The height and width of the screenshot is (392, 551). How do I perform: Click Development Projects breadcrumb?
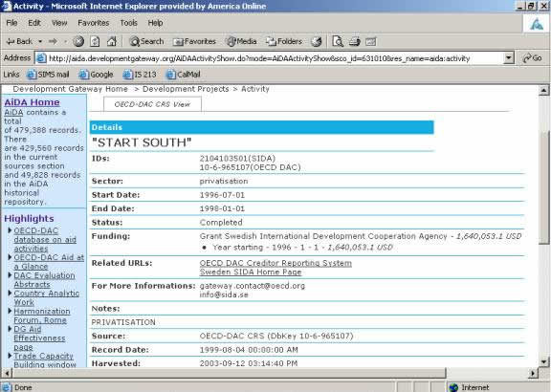[x=186, y=89]
